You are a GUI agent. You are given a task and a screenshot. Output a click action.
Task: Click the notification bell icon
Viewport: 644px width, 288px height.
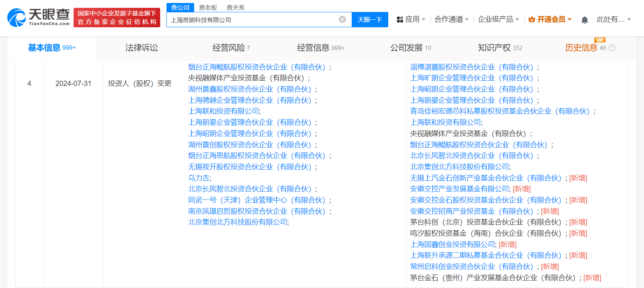(x=585, y=20)
